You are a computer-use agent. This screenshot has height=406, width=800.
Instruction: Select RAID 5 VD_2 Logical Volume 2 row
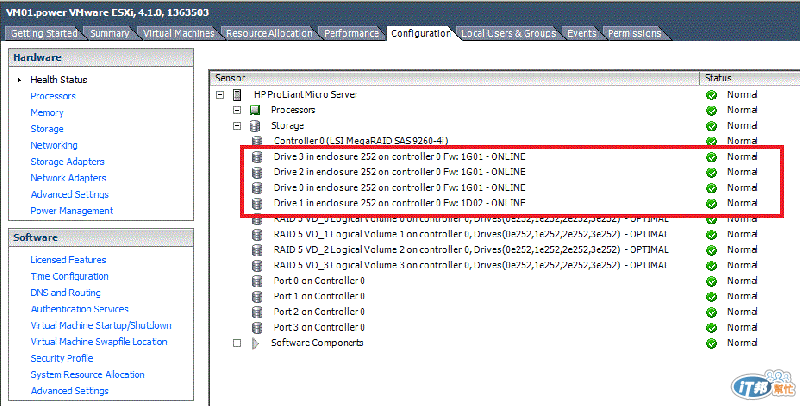tap(470, 250)
